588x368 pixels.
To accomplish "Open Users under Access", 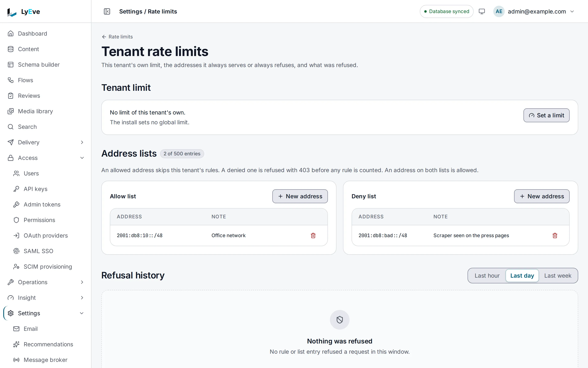I will tap(48, 174).
